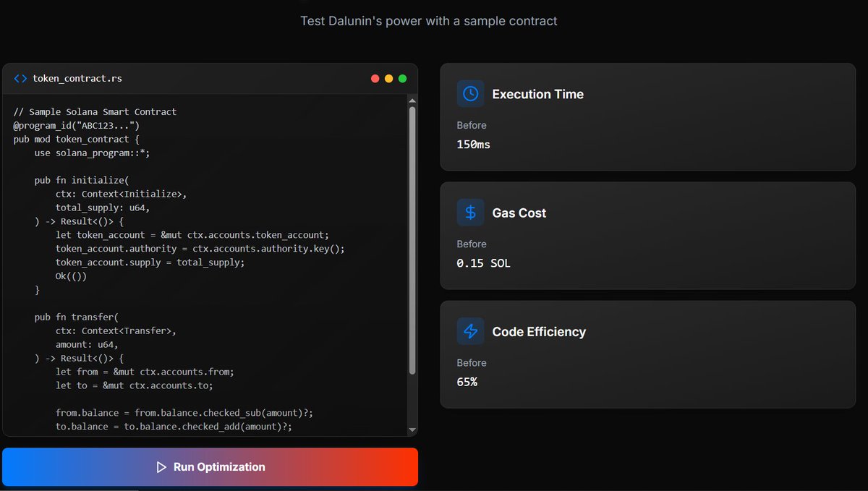Click the 'Ok(())' line
The width and height of the screenshot is (868, 491).
71,276
